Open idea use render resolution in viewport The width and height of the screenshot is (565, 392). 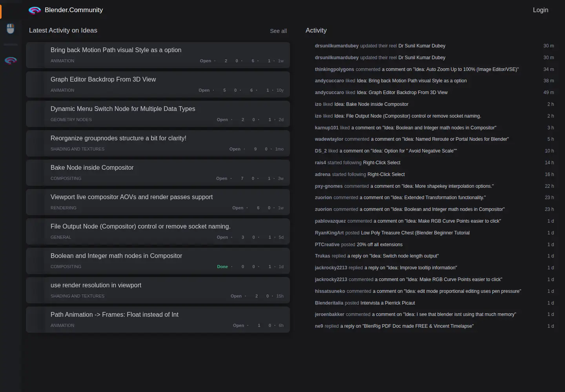[x=96, y=285]
